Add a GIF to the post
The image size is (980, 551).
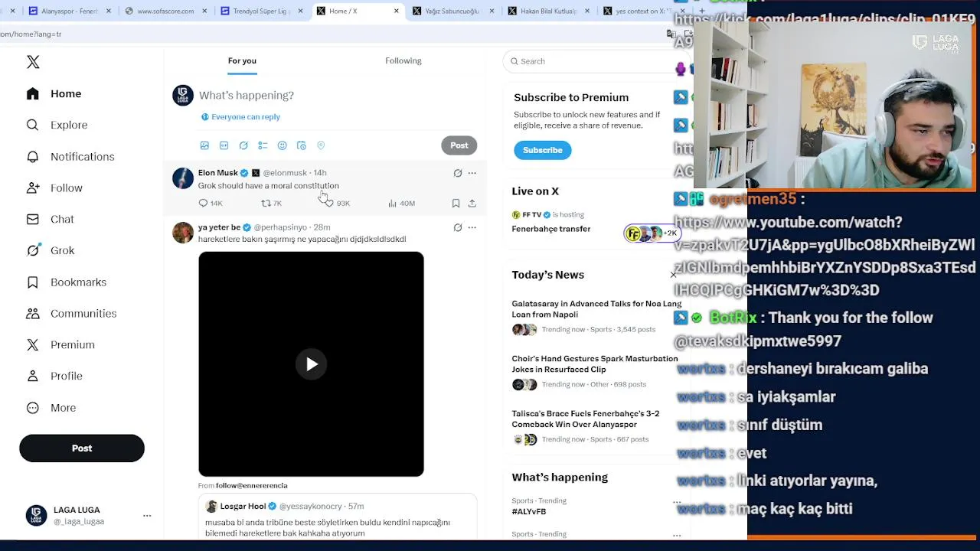coord(224,145)
